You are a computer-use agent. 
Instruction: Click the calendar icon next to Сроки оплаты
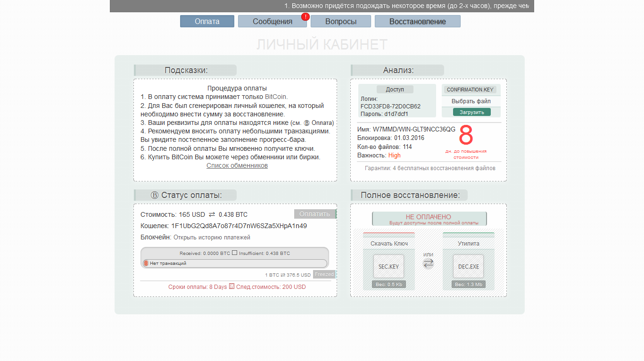point(231,286)
